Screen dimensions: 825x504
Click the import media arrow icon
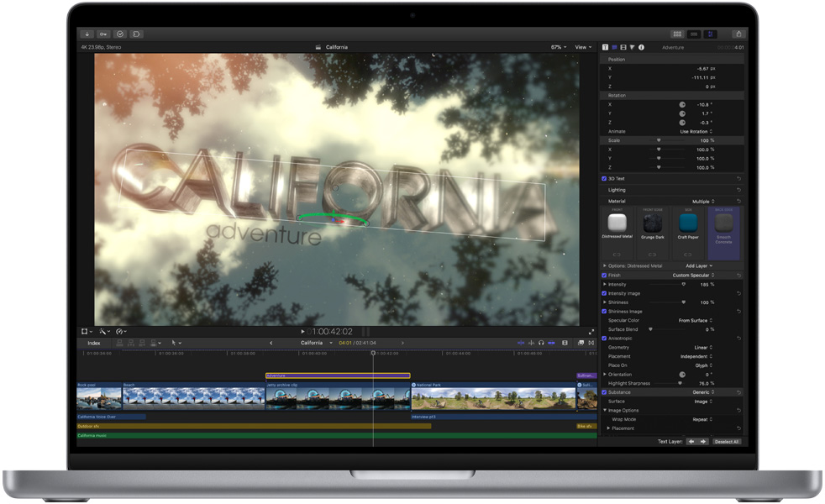pyautogui.click(x=87, y=34)
